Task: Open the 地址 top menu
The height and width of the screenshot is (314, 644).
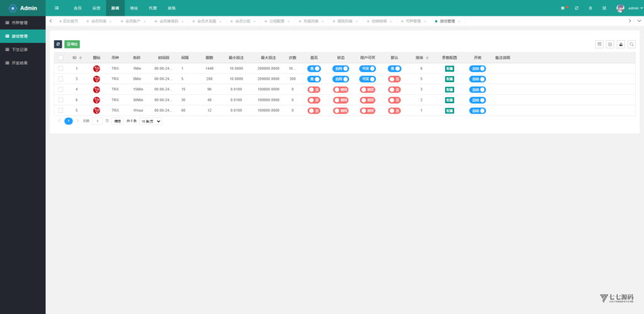Action: (134, 8)
